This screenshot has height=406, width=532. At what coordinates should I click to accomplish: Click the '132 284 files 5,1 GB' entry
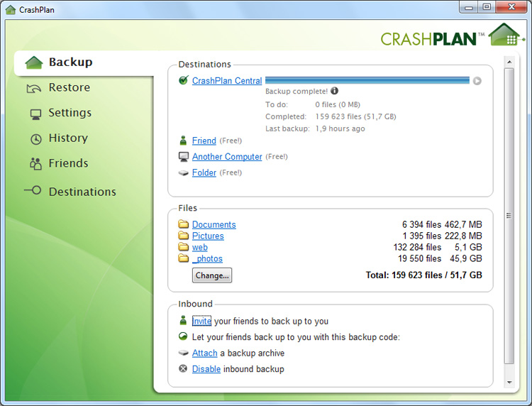(438, 247)
